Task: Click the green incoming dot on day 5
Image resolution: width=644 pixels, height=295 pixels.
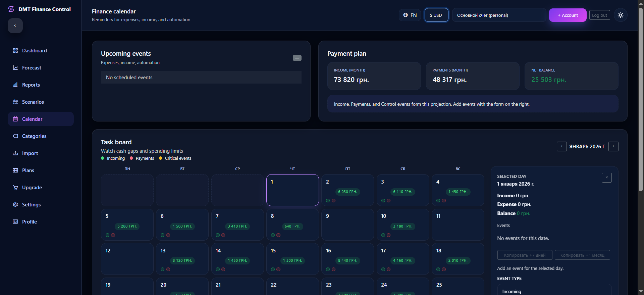Action: tap(108, 235)
